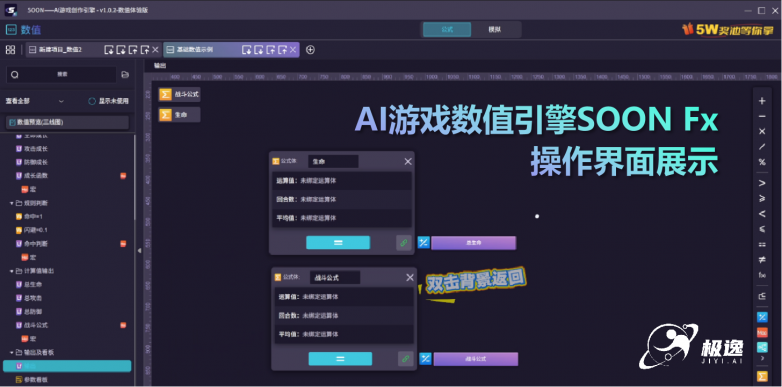Close the 生命 formula body panel
Image resolution: width=782 pixels, height=387 pixels.
[408, 162]
